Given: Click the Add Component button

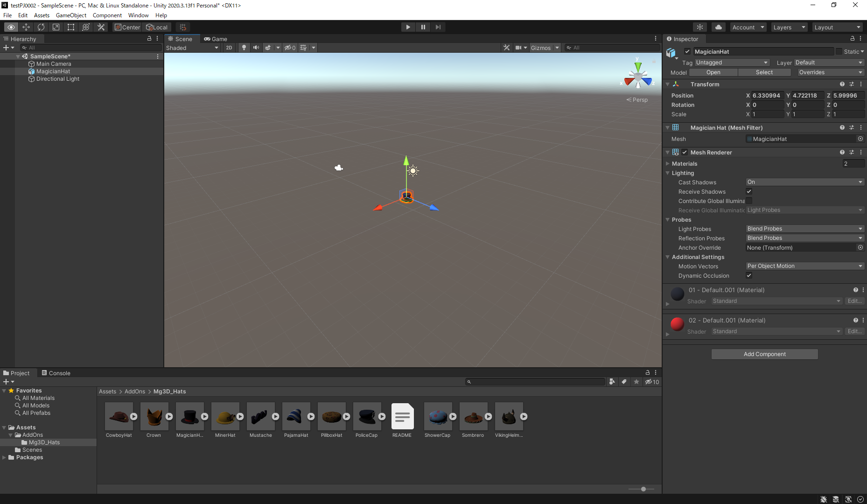Looking at the screenshot, I should click(x=764, y=354).
